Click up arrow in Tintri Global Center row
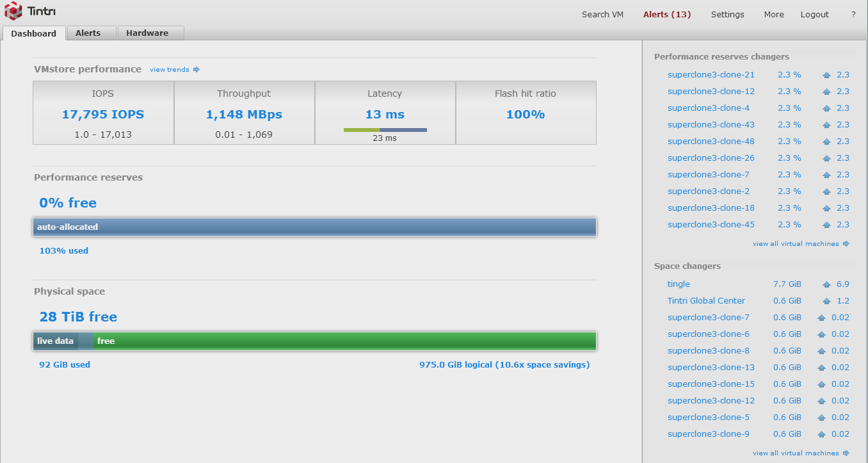 pyautogui.click(x=826, y=301)
